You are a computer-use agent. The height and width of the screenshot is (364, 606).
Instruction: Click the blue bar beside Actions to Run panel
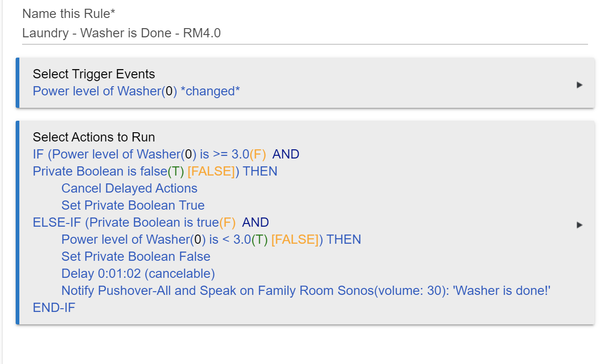(x=18, y=223)
